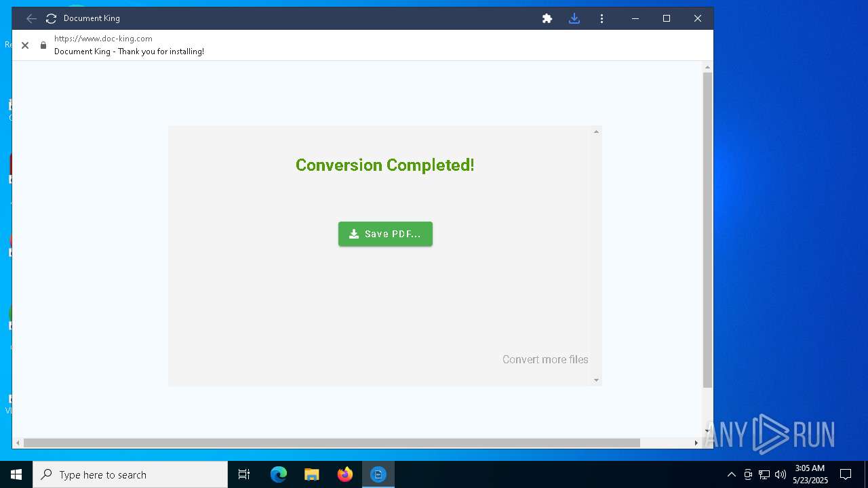Click the page scrollbar down arrow

707,430
